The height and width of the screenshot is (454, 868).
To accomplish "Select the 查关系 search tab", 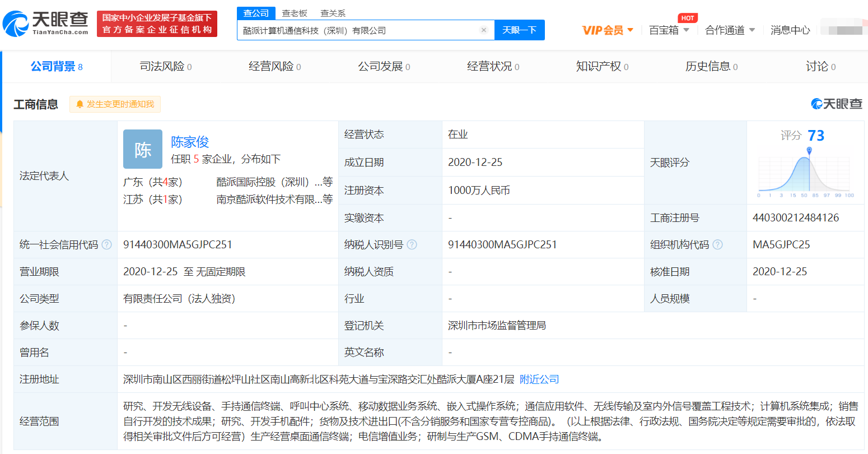I will (x=333, y=13).
